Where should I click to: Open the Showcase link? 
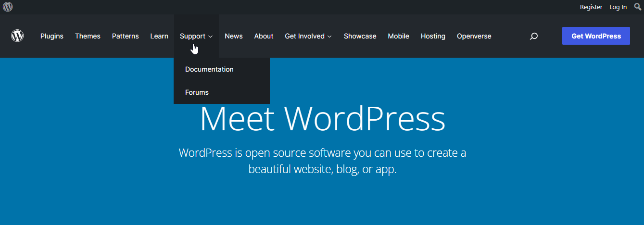click(360, 36)
